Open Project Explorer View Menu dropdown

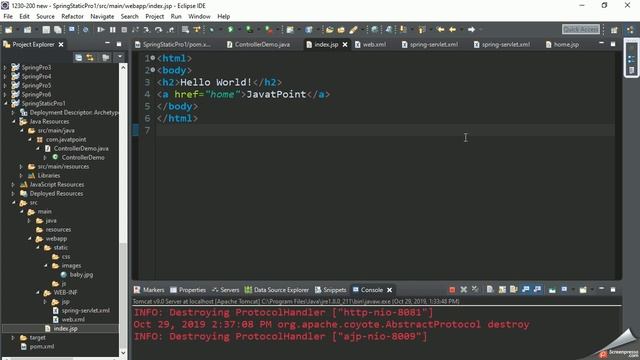pyautogui.click(x=120, y=58)
